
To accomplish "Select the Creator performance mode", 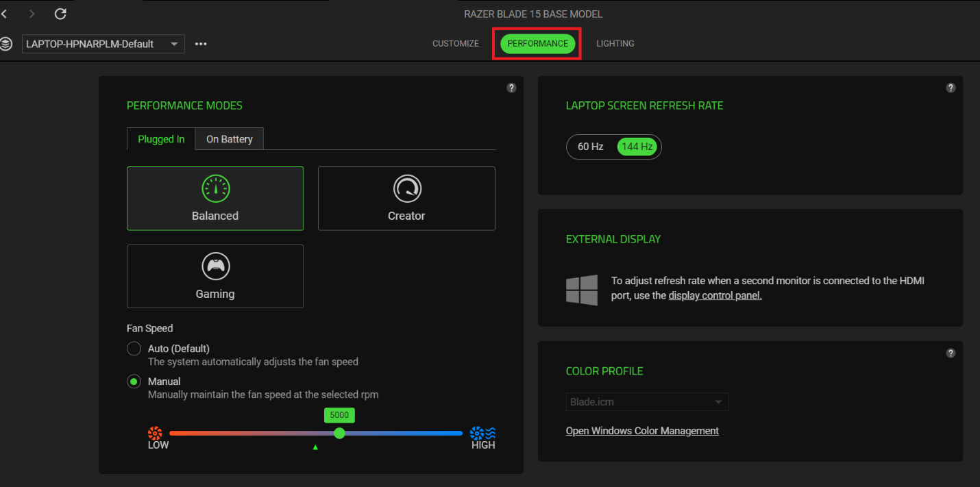I will pos(406,199).
